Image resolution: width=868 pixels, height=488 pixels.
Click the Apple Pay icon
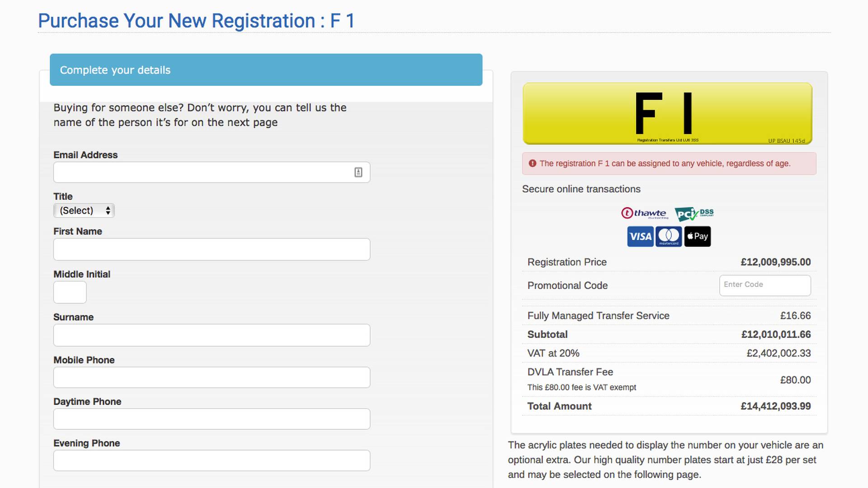pos(698,236)
